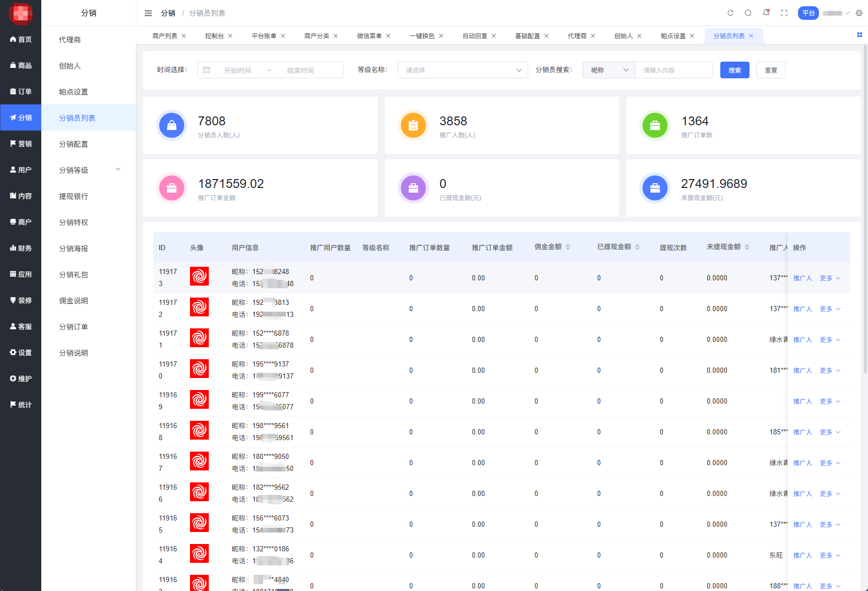Open the 昵称 search type dropdown
Screen dimensions: 868x591
609,70
